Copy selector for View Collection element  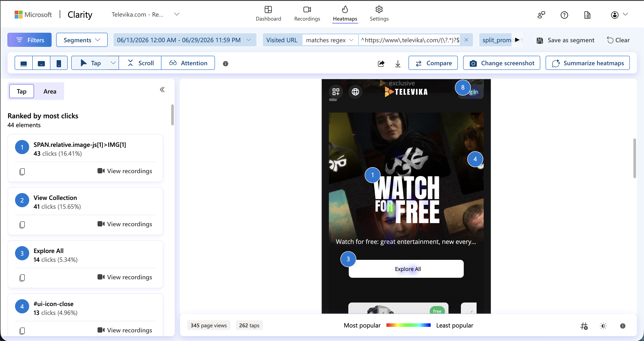[x=22, y=224]
